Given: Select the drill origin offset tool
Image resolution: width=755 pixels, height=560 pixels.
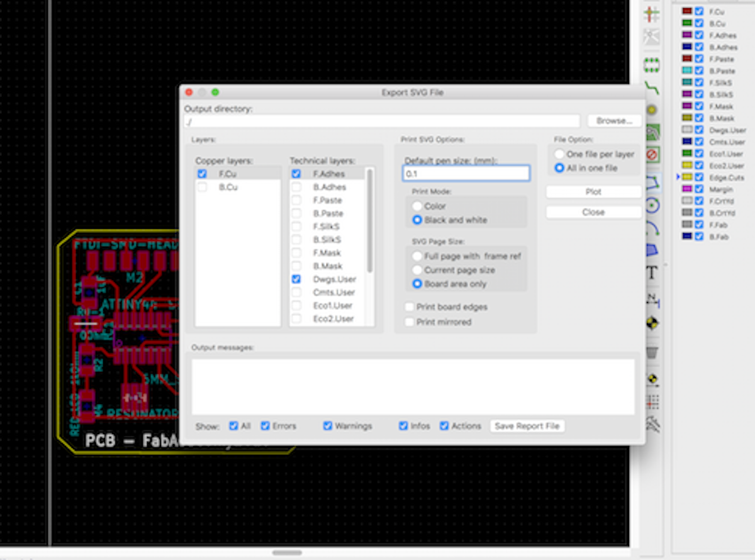Looking at the screenshot, I should click(652, 379).
